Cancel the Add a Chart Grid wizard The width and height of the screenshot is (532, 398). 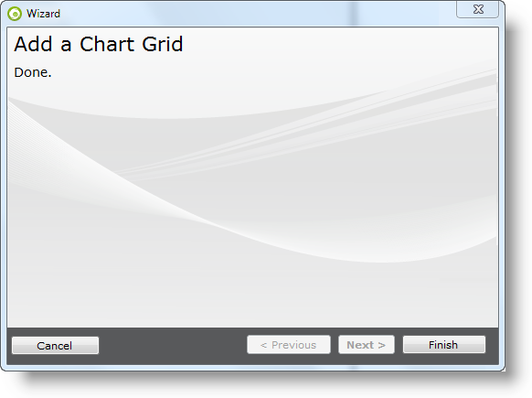[55, 346]
